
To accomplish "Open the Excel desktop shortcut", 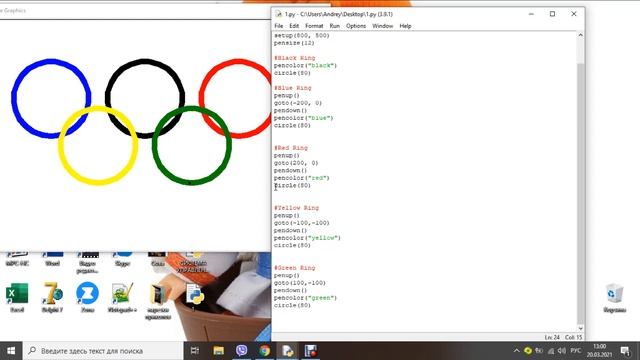I will point(17,298).
